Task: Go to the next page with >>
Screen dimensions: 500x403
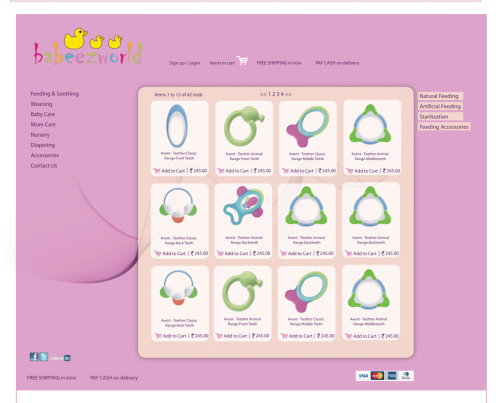Action: (x=288, y=94)
